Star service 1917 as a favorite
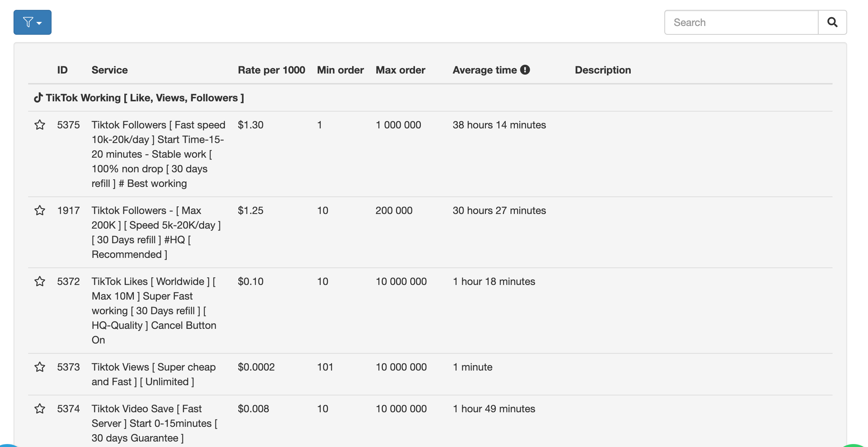Screen dimensions: 868x447 (39, 211)
